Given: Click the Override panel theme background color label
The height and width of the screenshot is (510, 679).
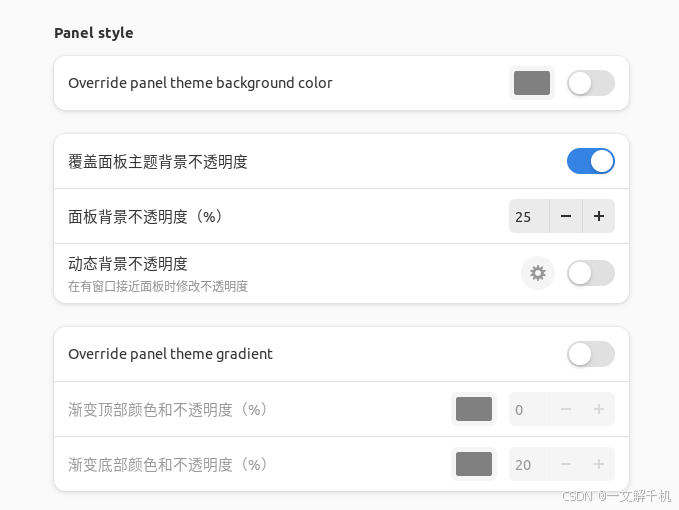Looking at the screenshot, I should click(200, 83).
